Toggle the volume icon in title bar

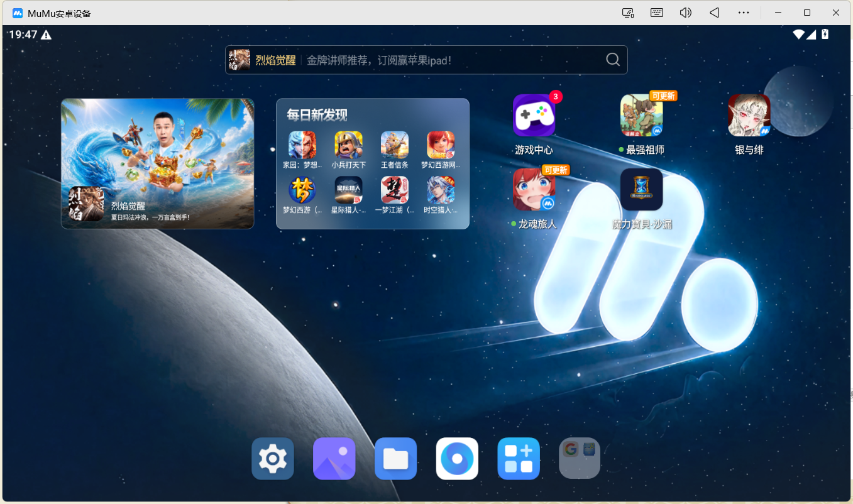point(686,13)
